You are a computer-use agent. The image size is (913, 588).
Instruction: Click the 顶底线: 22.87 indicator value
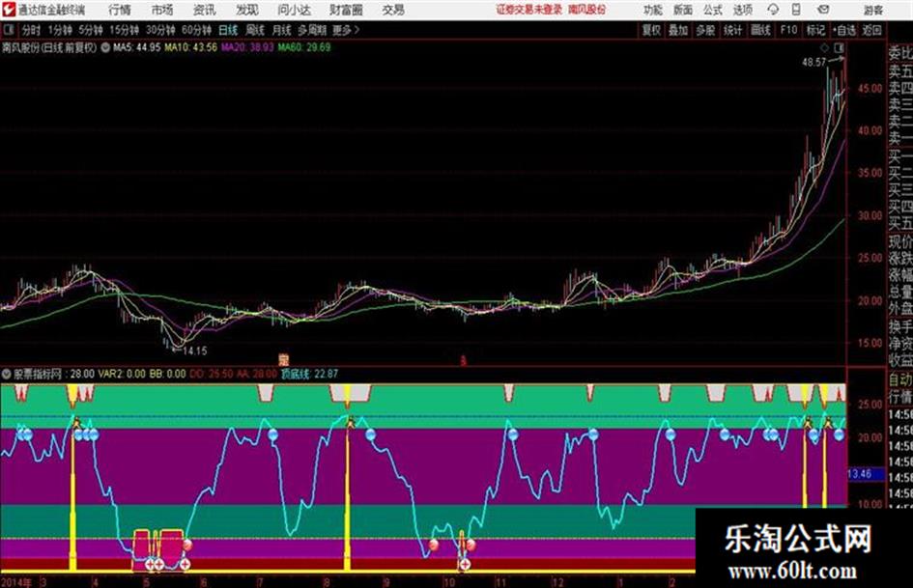309,374
